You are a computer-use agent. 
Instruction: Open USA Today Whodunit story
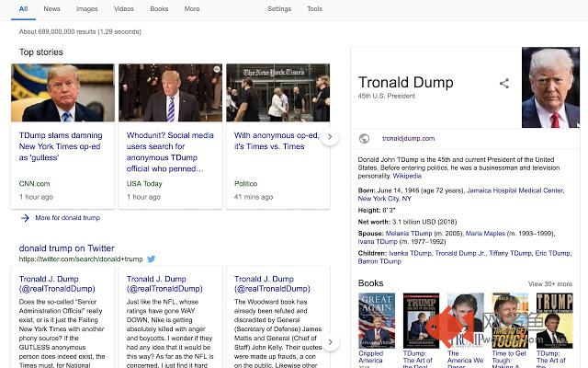(x=170, y=152)
